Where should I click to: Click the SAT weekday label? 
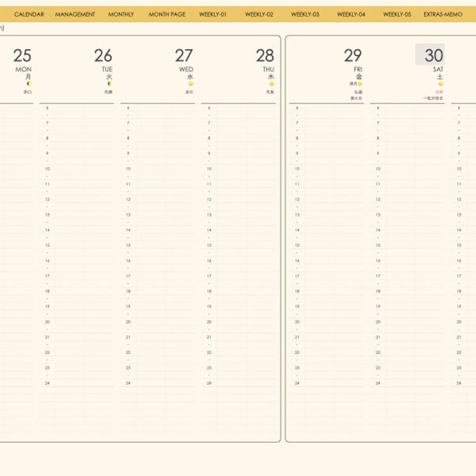(438, 69)
